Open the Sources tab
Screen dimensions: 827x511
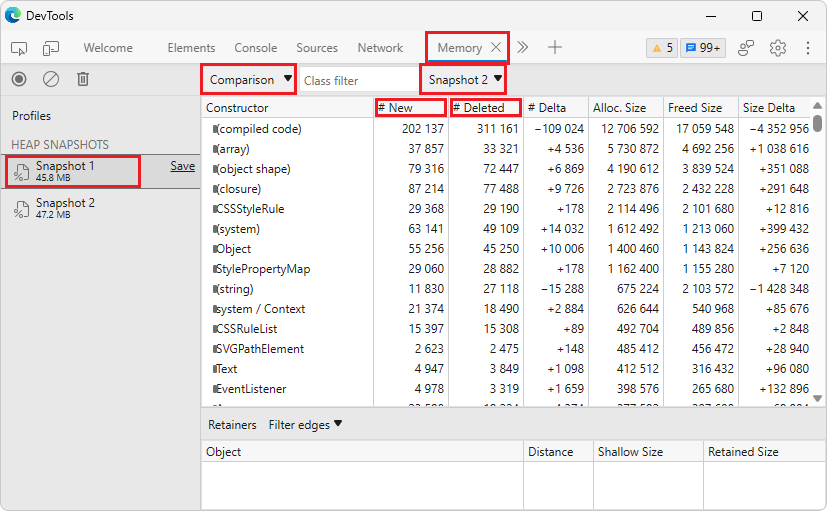click(x=317, y=48)
